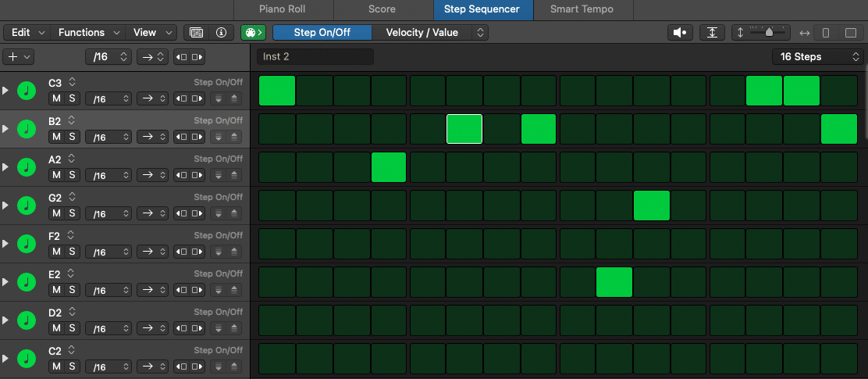
Task: Click the pattern info icon
Action: pyautogui.click(x=222, y=33)
